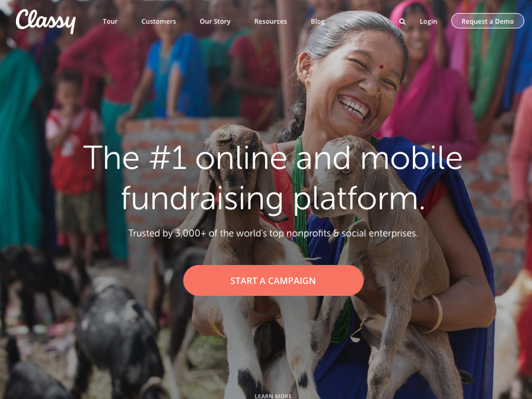Open the Tour page
The height and width of the screenshot is (399, 532).
click(x=110, y=21)
